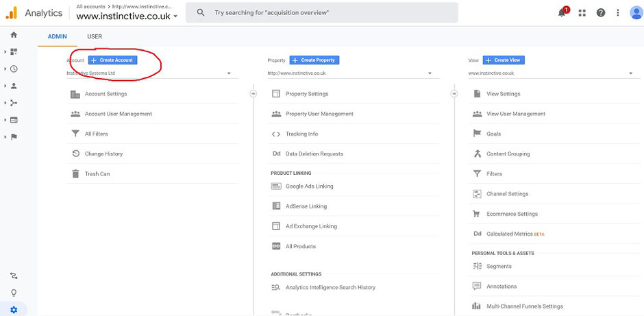Click the Create Property button
Viewport: 644px width, 316px height.
pyautogui.click(x=314, y=60)
